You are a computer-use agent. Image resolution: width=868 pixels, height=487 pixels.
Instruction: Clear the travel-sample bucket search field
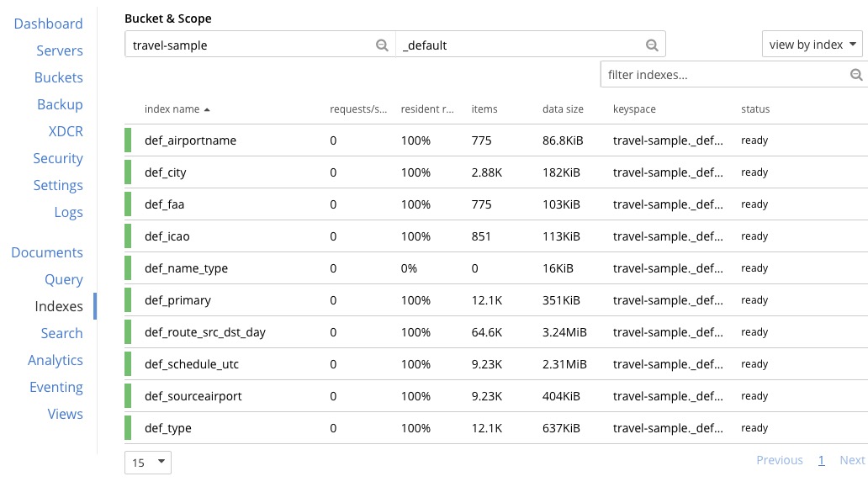coord(383,45)
